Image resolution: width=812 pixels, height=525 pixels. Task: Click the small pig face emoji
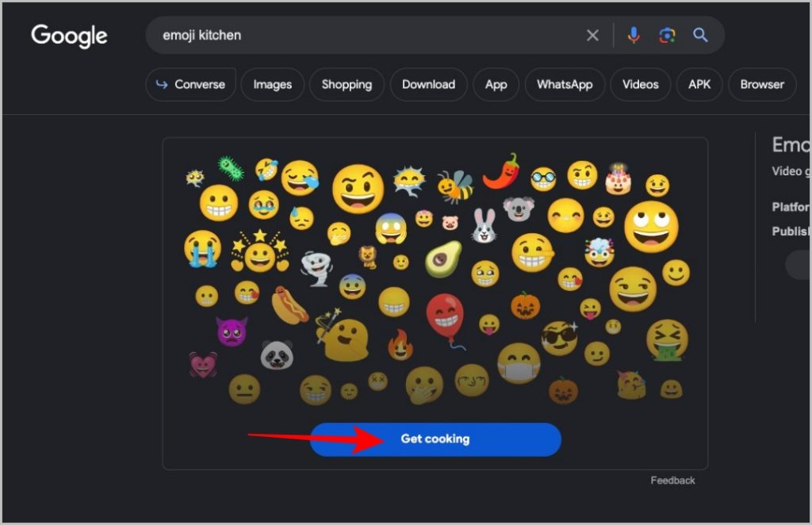point(450,223)
